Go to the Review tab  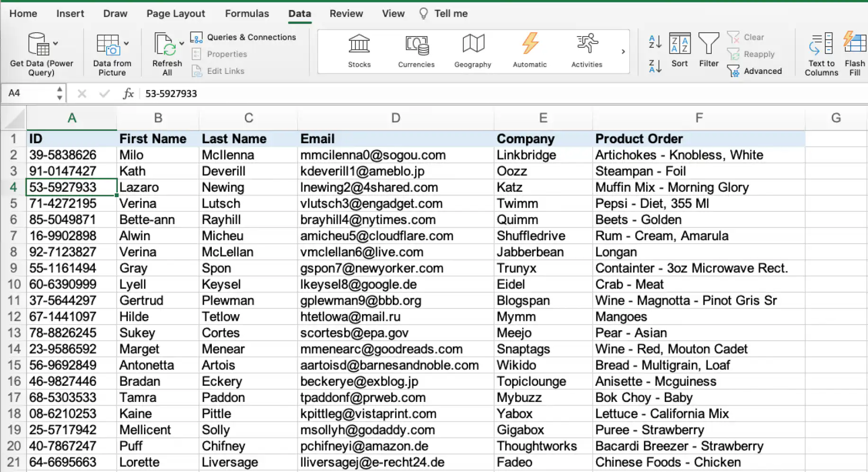click(346, 13)
